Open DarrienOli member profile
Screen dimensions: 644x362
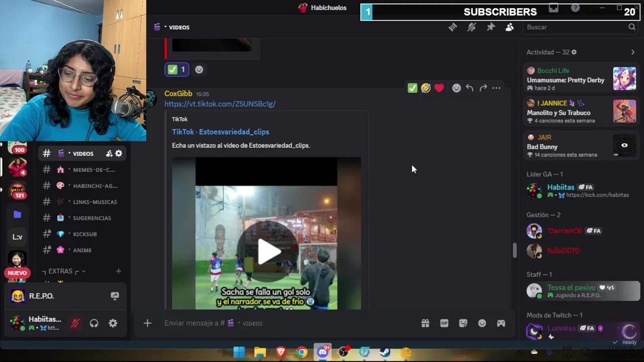click(581, 231)
